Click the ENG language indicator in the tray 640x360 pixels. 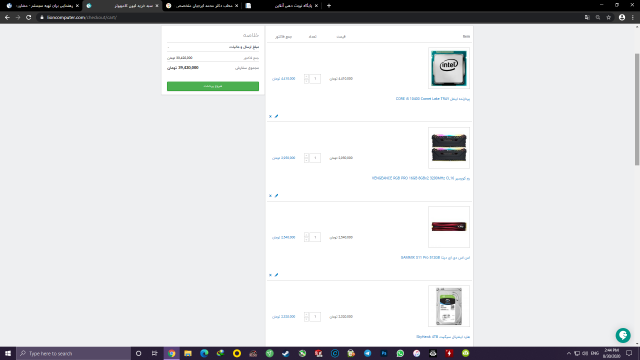[x=595, y=353]
